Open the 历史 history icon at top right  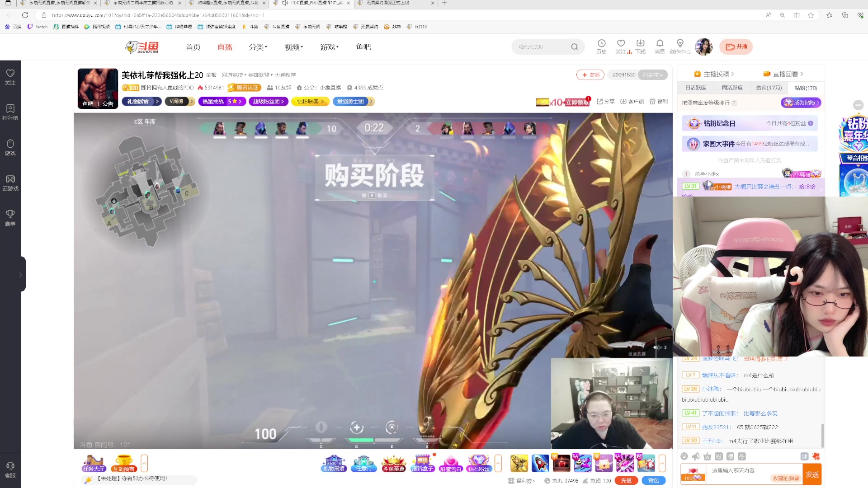(x=601, y=45)
